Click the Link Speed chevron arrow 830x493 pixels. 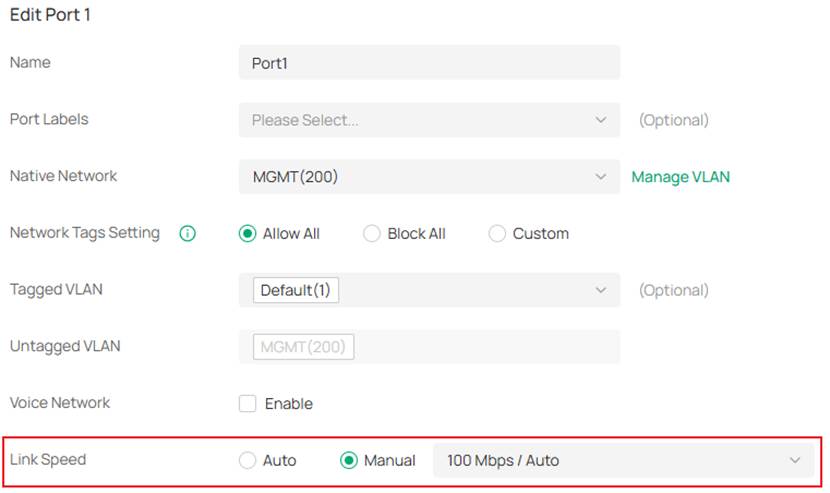click(795, 461)
